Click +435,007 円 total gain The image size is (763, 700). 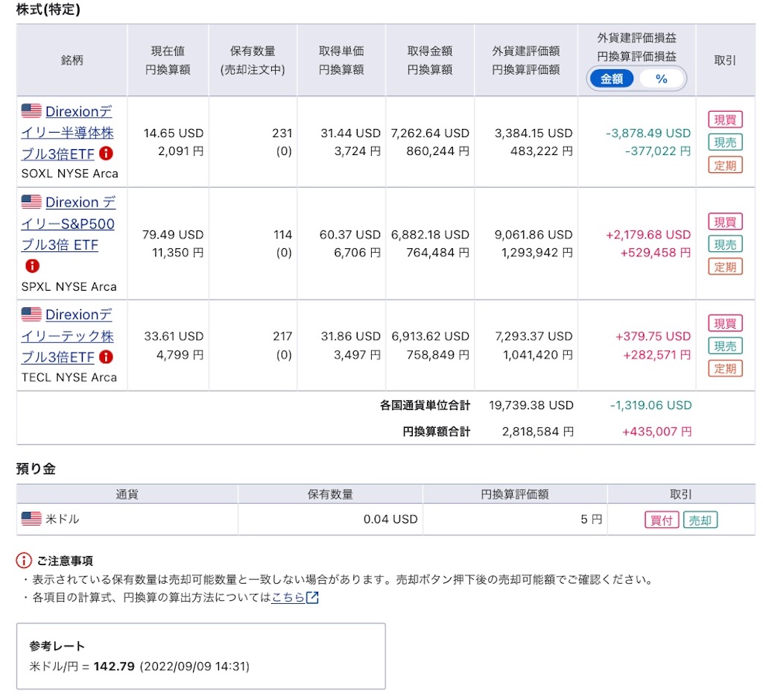tap(656, 432)
